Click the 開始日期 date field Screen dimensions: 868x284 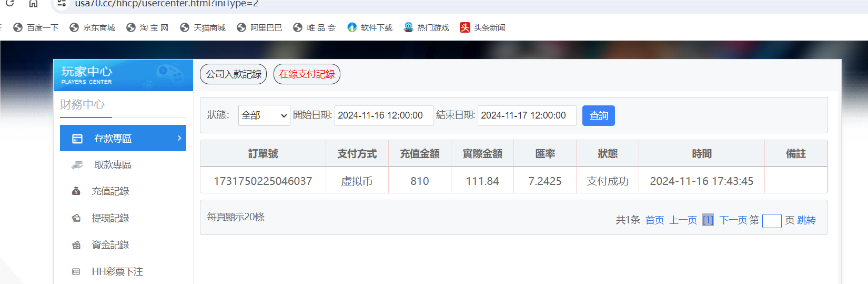point(384,115)
